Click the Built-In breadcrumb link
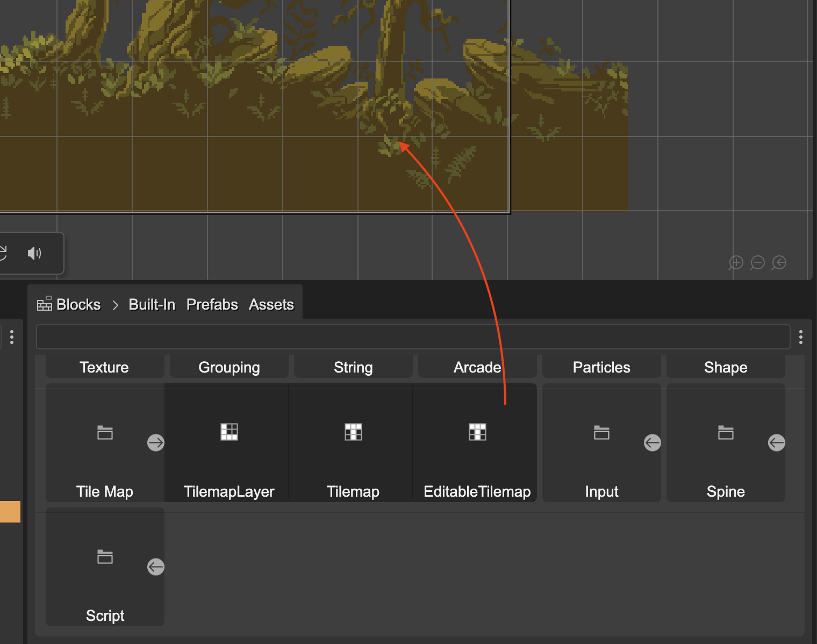The width and height of the screenshot is (817, 644). point(151,304)
